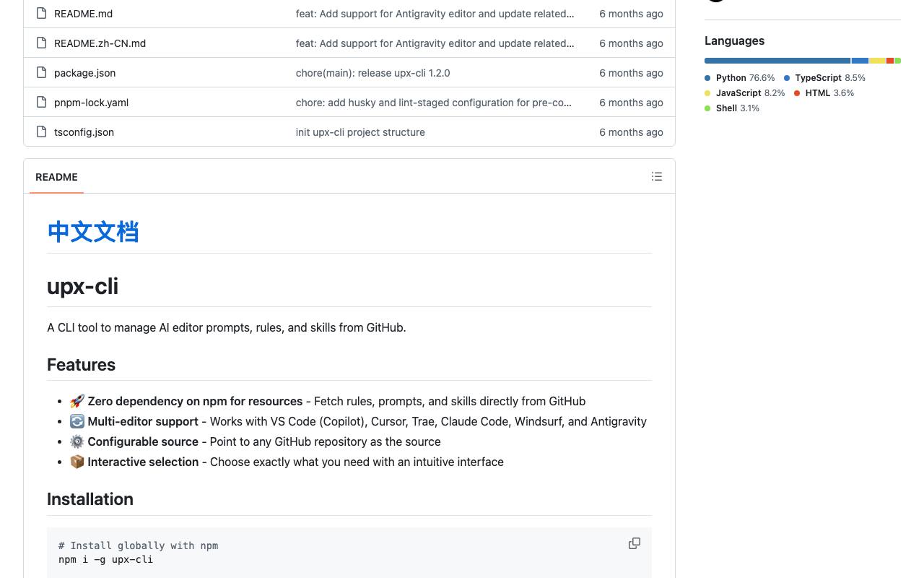Open Shell 3.1% language link
This screenshot has width=924, height=578.
(x=732, y=108)
